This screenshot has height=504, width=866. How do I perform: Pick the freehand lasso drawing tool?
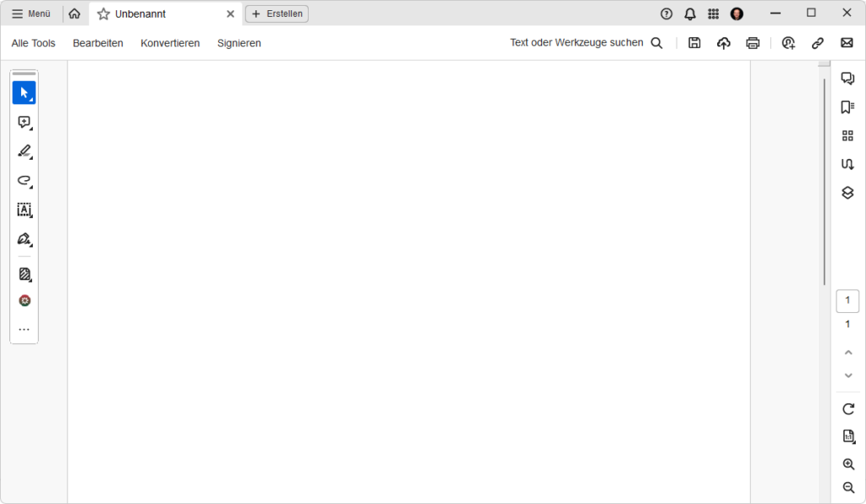24,180
